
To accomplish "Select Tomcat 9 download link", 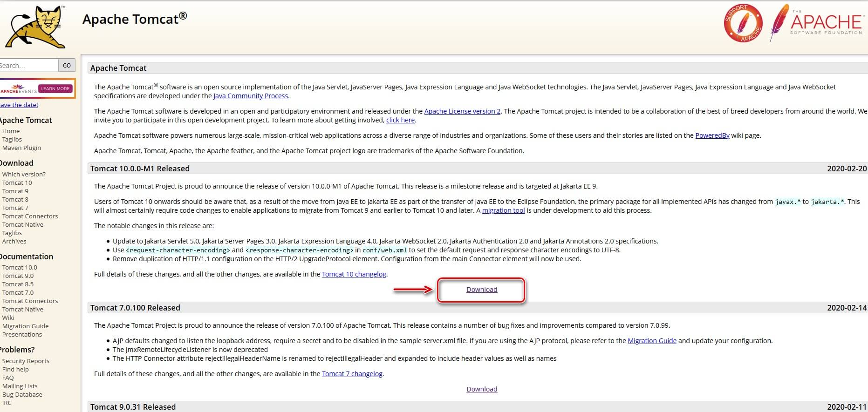I will [x=15, y=191].
